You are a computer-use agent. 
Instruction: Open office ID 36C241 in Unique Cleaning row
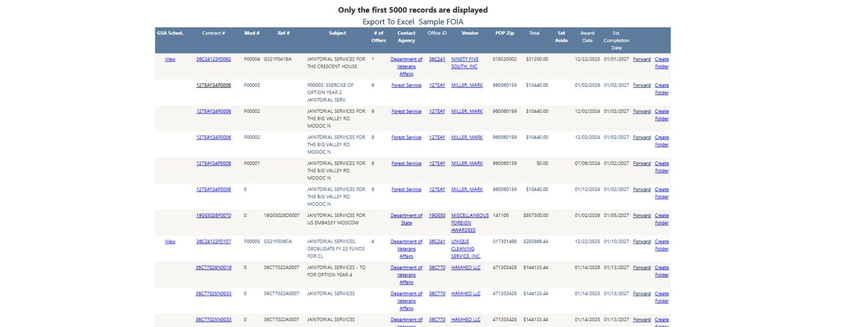[x=437, y=241]
